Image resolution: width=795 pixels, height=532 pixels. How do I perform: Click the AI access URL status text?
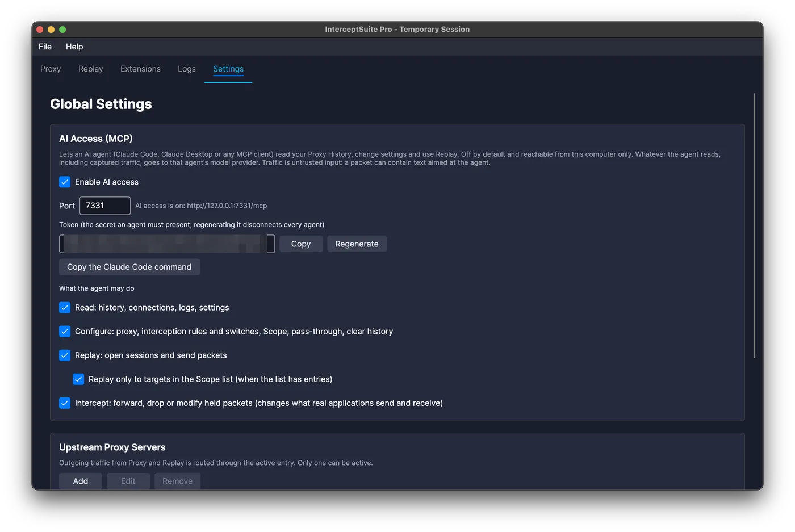201,206
